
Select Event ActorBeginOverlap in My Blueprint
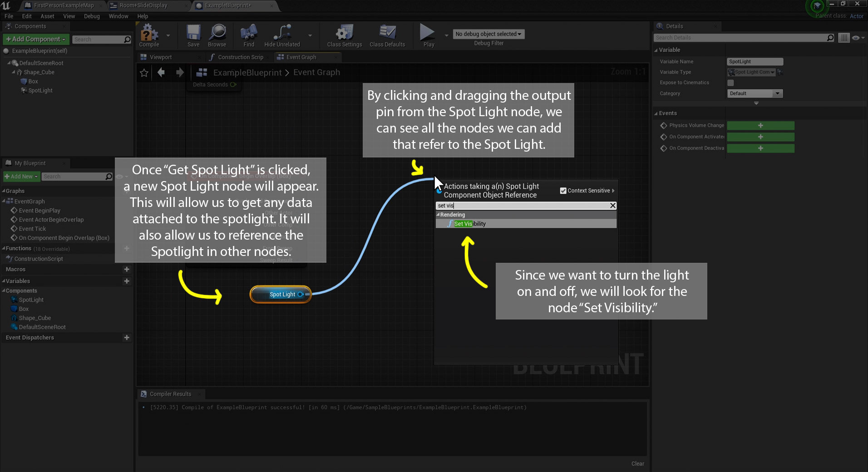click(x=51, y=220)
